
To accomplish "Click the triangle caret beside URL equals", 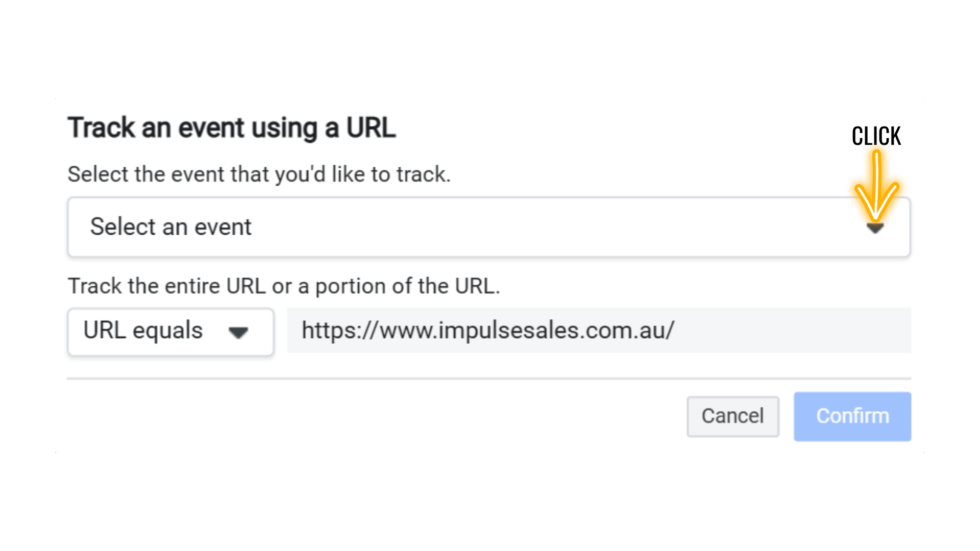I will pos(238,333).
